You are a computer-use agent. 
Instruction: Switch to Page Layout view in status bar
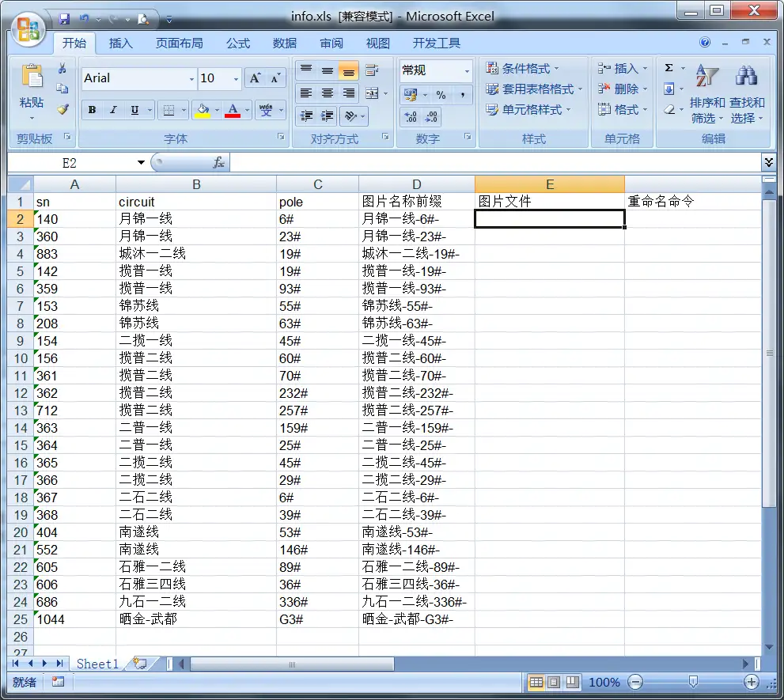[554, 682]
